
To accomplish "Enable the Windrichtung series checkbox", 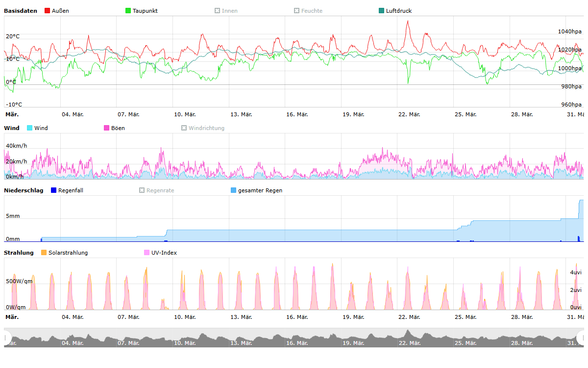I will click(x=184, y=128).
